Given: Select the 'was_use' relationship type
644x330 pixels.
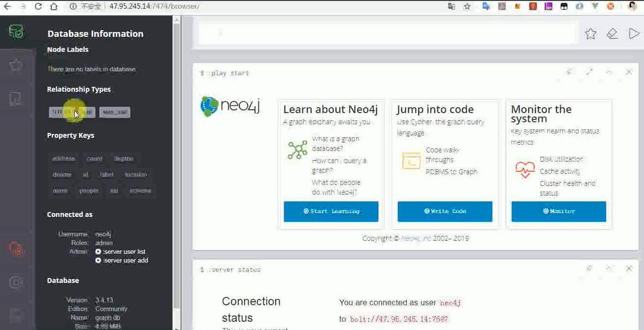Looking at the screenshot, I should click(x=115, y=112).
